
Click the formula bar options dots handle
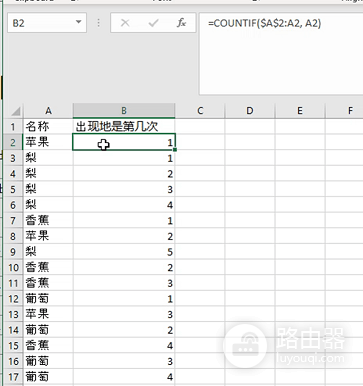click(98, 23)
